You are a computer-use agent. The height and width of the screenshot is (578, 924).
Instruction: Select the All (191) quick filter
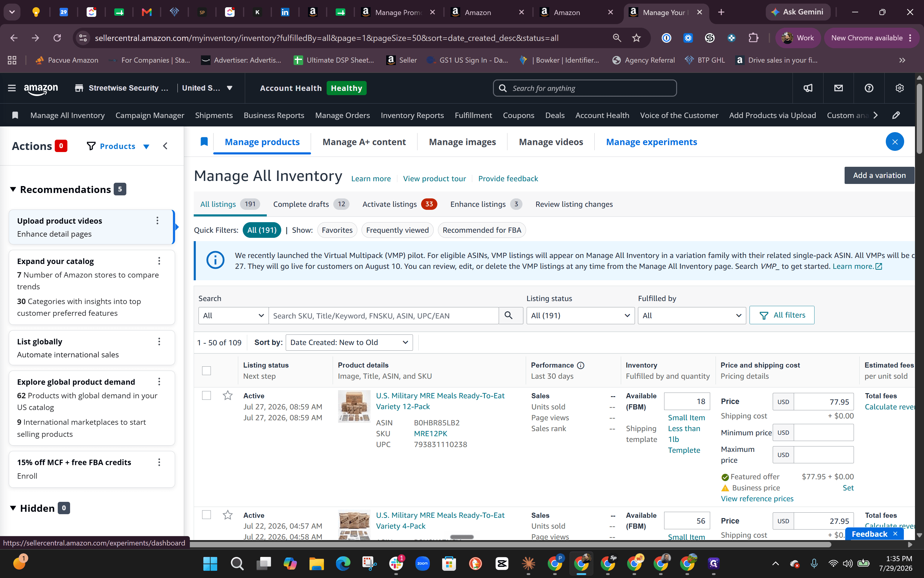click(262, 230)
